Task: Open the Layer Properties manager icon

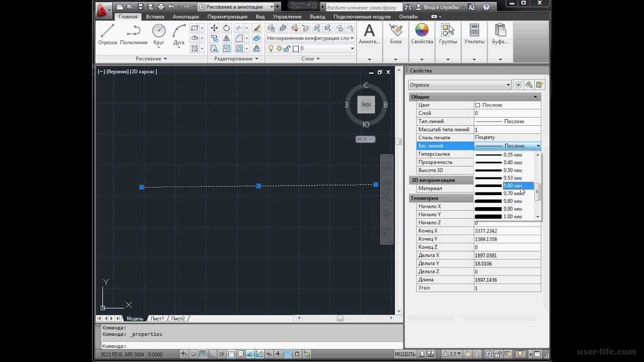Action: pyautogui.click(x=271, y=28)
